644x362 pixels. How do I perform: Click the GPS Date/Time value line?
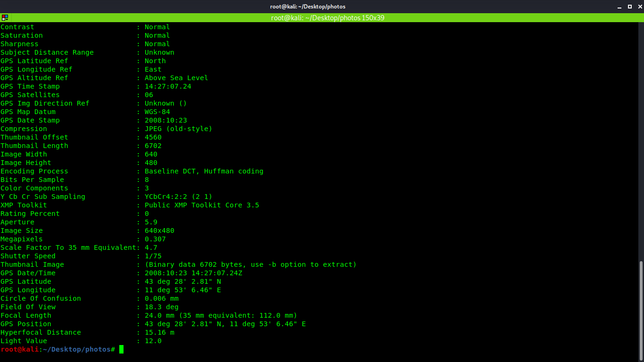click(193, 273)
